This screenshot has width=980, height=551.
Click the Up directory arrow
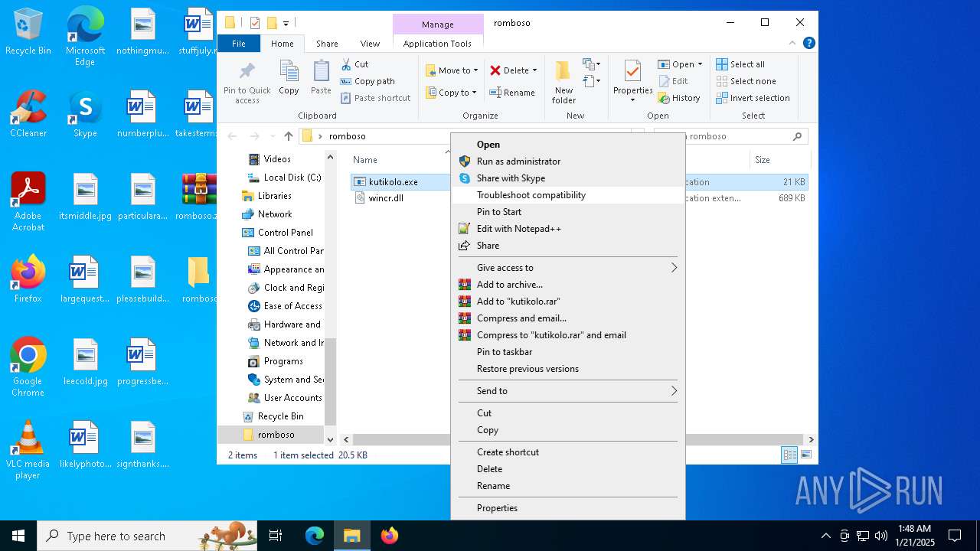(288, 136)
